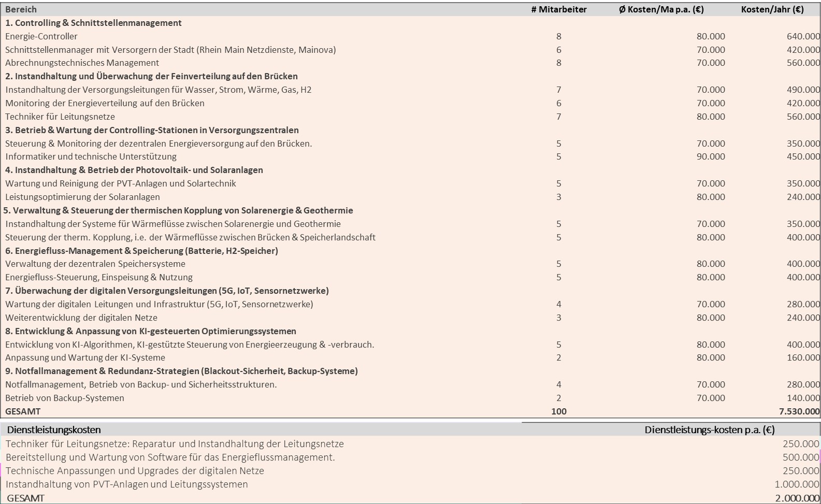Click 'Technische Anpassungen und Upgrades der digitalen Netze'
Screen dimensions: 821x504
click(135, 471)
